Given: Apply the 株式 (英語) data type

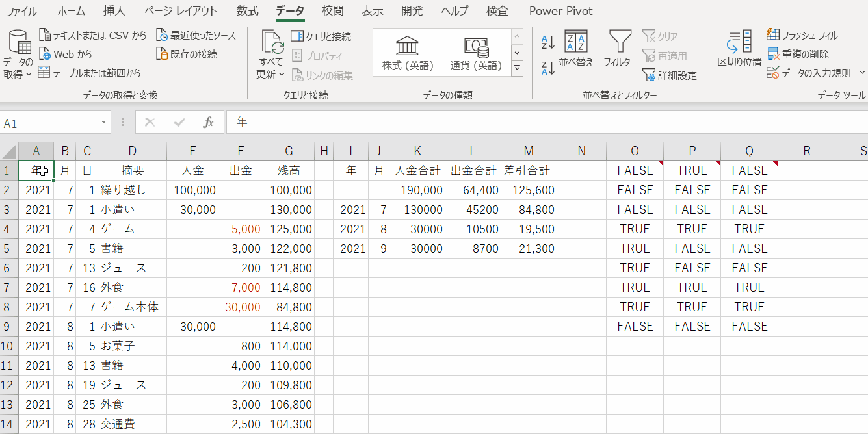Looking at the screenshot, I should (407, 52).
